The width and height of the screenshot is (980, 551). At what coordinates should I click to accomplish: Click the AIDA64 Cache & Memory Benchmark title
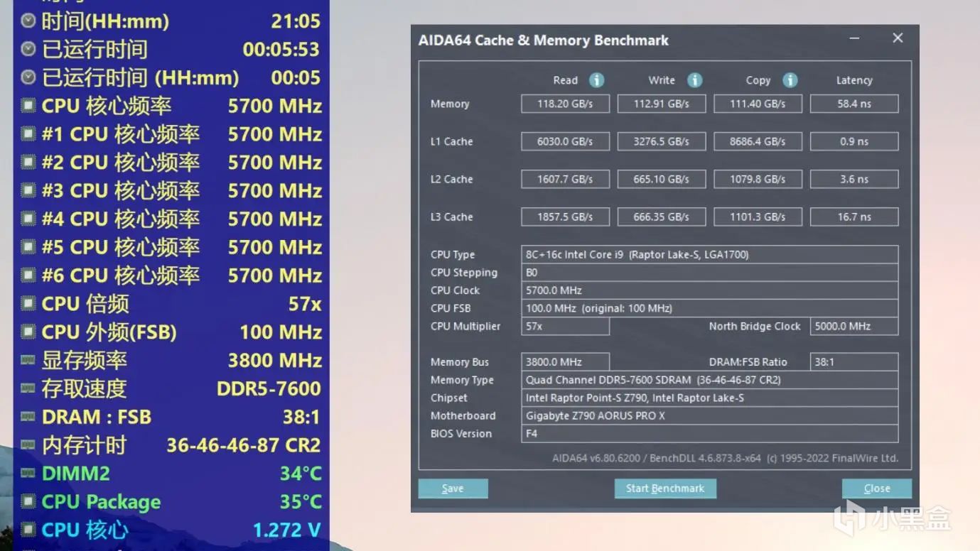pos(543,40)
